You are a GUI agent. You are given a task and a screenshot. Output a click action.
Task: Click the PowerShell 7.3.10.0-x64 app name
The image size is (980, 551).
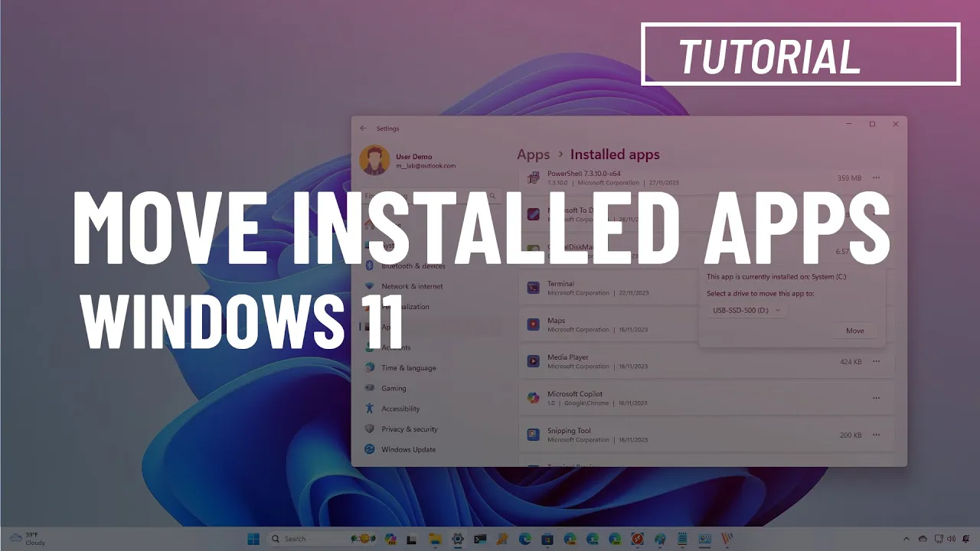click(x=584, y=174)
